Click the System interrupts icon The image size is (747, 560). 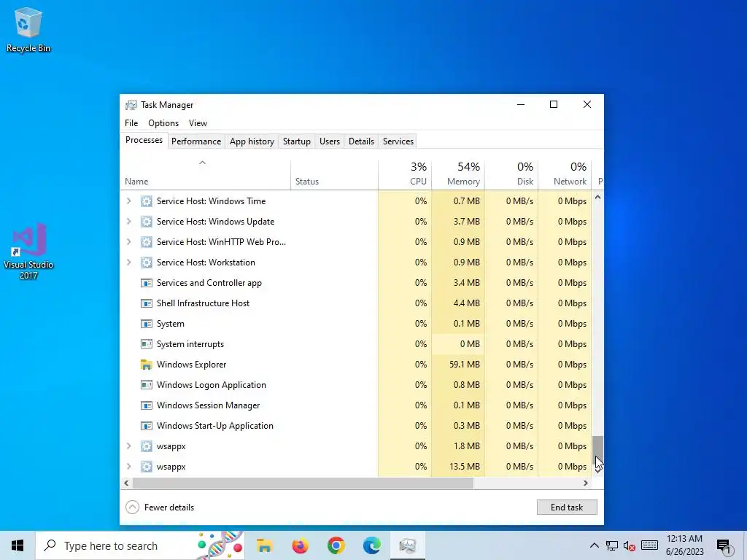(146, 344)
